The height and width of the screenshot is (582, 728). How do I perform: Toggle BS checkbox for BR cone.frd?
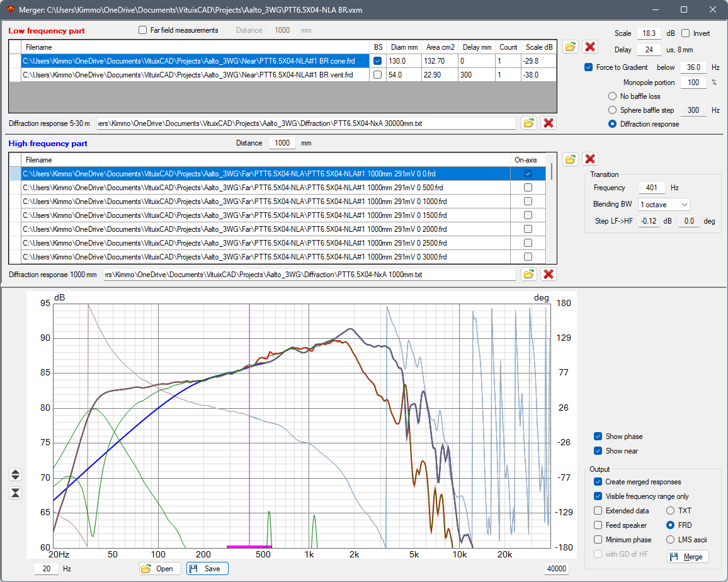377,61
